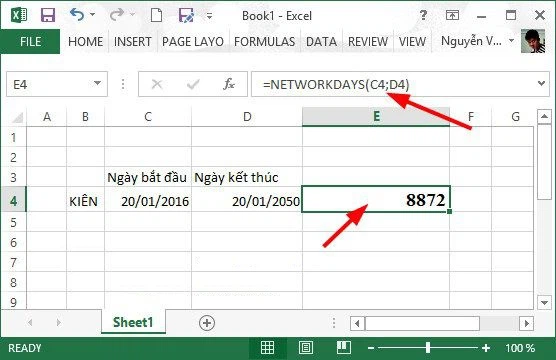Click the zoom slider handle

(428, 348)
